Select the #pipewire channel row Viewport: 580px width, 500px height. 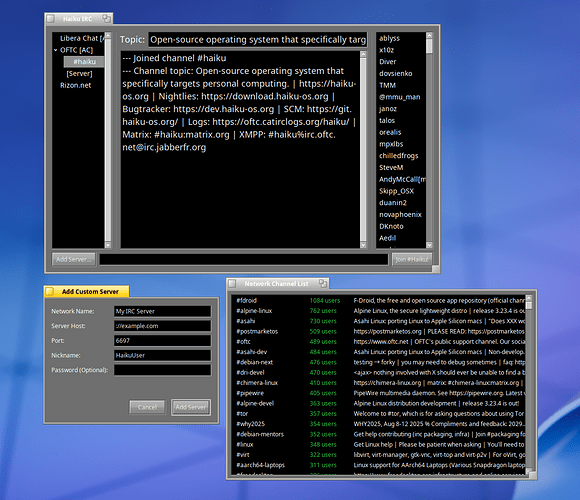pyautogui.click(x=378, y=393)
